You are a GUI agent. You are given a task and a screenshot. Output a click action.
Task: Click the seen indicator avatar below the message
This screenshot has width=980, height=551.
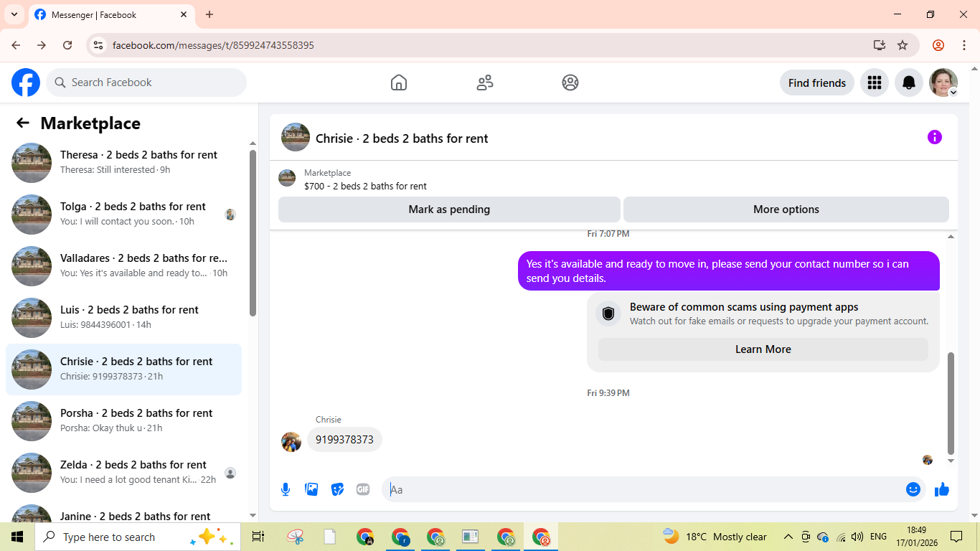tap(928, 460)
